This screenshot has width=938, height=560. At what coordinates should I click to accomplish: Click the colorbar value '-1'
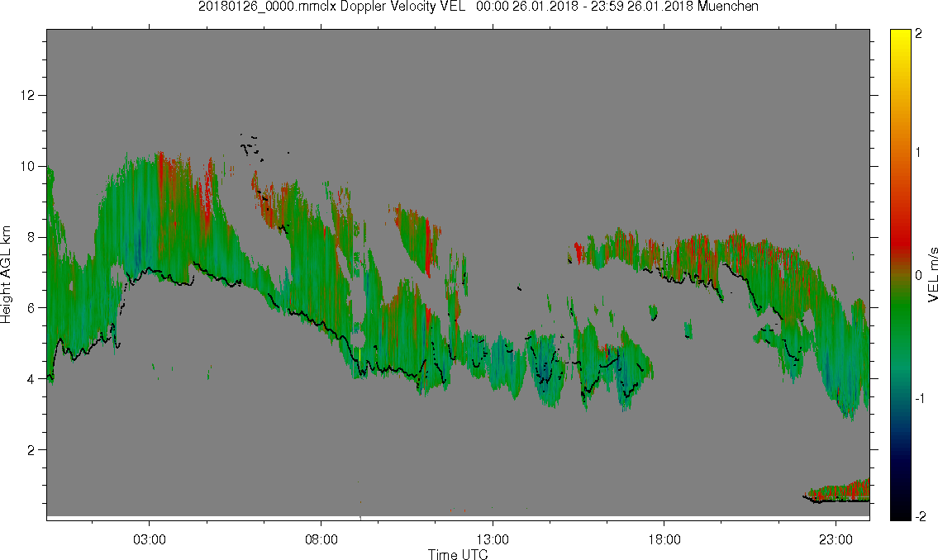coord(920,399)
